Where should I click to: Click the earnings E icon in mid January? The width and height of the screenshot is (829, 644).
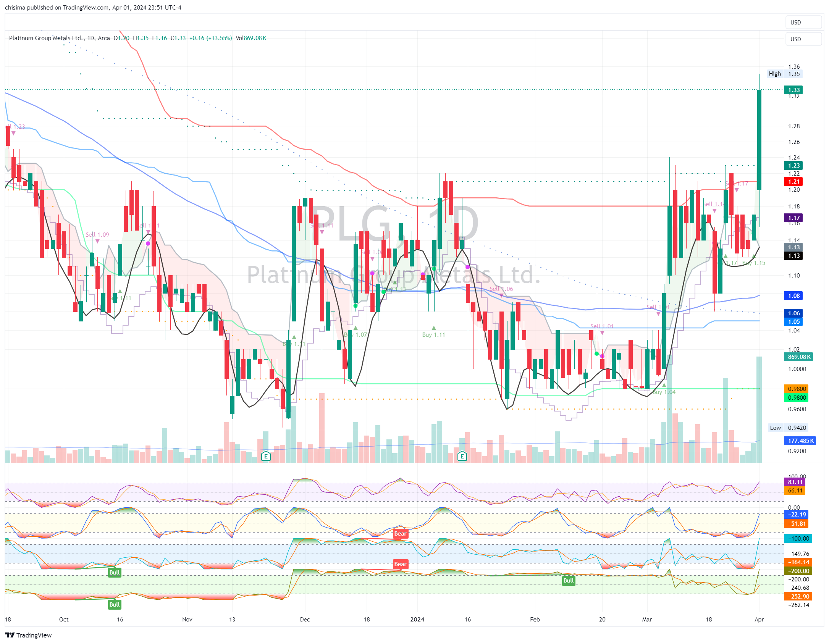462,456
